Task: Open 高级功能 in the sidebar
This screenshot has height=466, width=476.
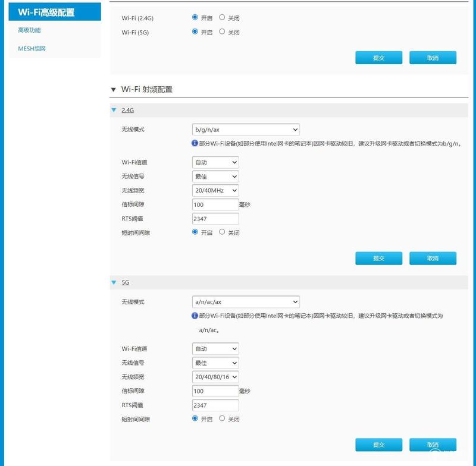Action: [x=29, y=30]
